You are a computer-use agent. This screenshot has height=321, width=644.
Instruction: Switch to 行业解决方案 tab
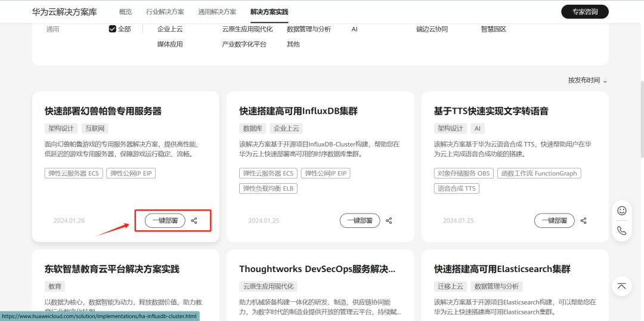165,12
